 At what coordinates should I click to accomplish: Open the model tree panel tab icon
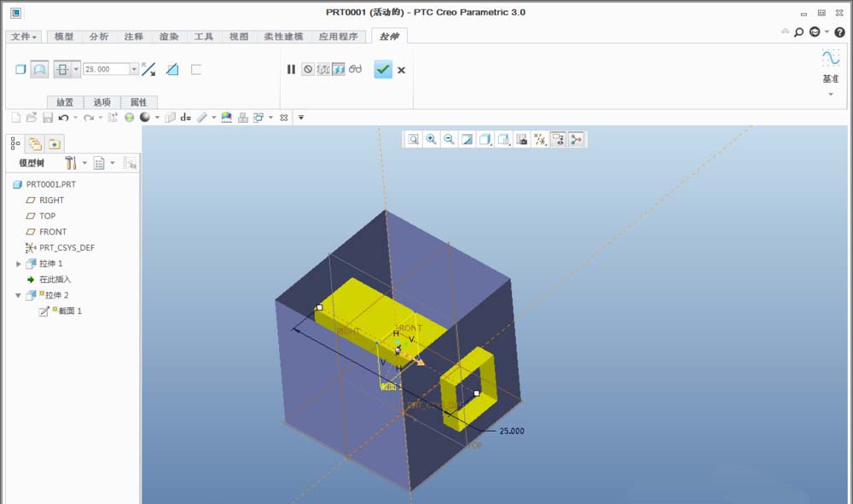15,143
